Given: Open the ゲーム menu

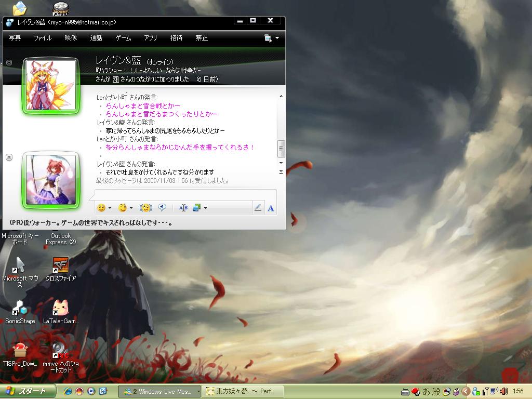Looking at the screenshot, I should tap(123, 38).
